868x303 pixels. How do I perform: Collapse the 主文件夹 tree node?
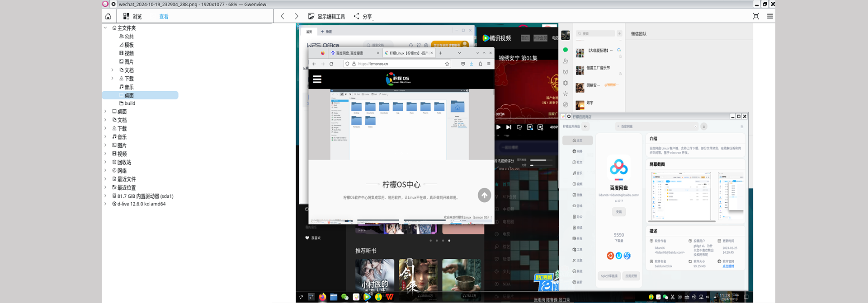click(105, 28)
